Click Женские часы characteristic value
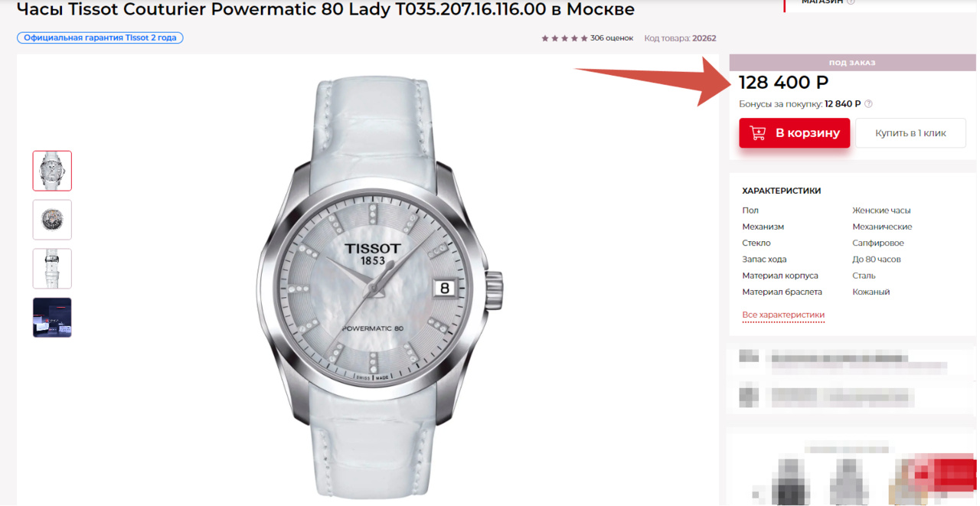 pyautogui.click(x=881, y=211)
